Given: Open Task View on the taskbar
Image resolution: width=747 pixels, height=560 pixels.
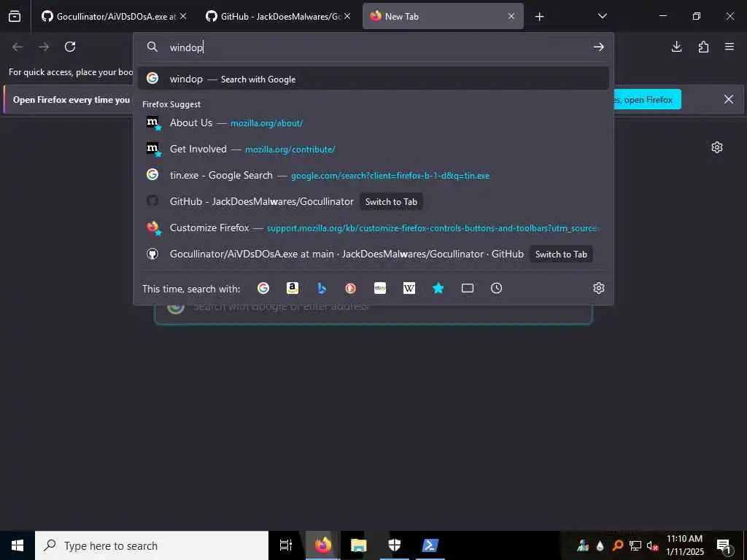Looking at the screenshot, I should pos(286,545).
